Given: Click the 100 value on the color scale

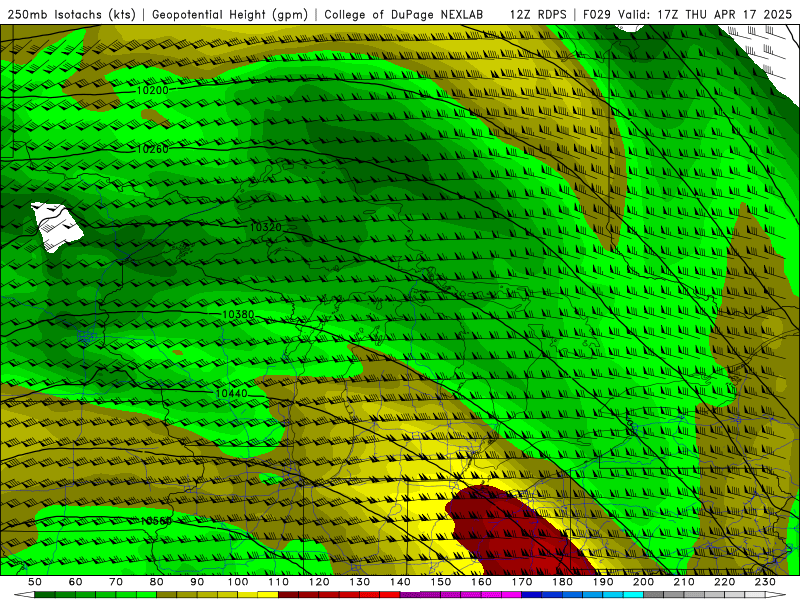Looking at the screenshot, I should point(238,582).
